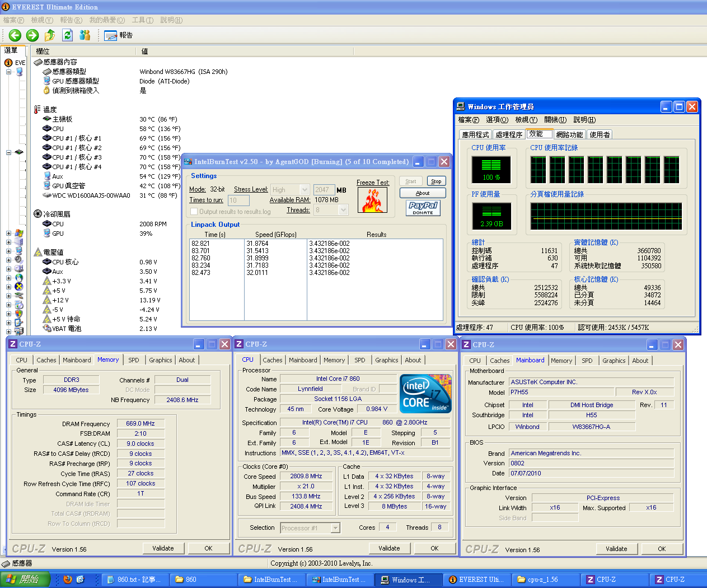Click Validate in the Mainboard CPU-Z window

tap(616, 549)
